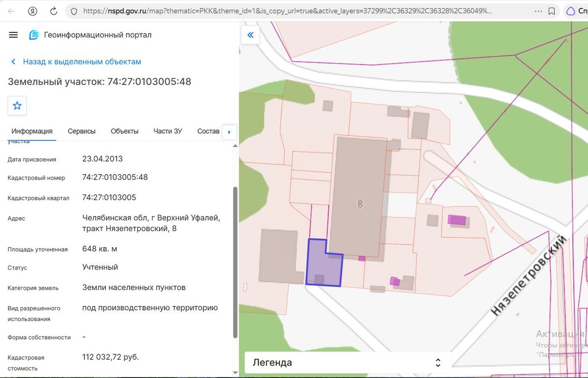Click the back chevron next to Назад
Viewport: 588px width, 378px height.
[x=13, y=62]
